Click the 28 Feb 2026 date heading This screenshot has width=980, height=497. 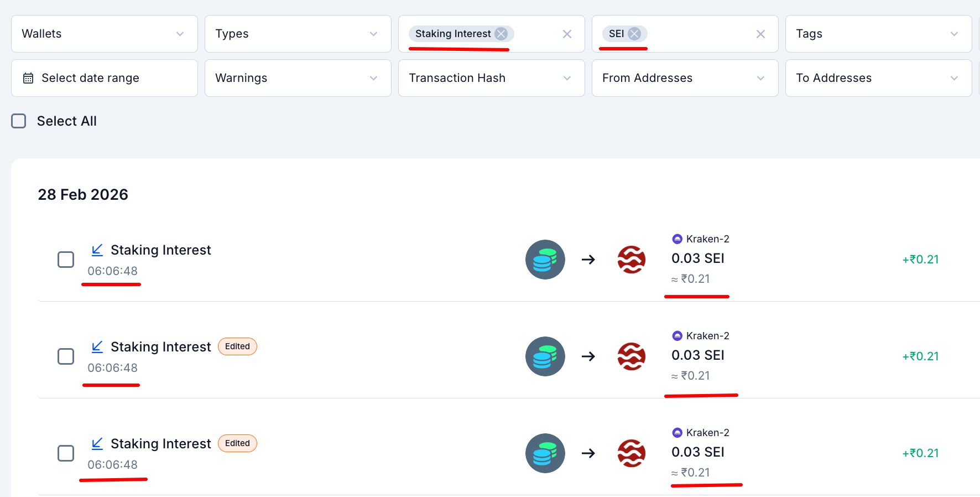(83, 195)
